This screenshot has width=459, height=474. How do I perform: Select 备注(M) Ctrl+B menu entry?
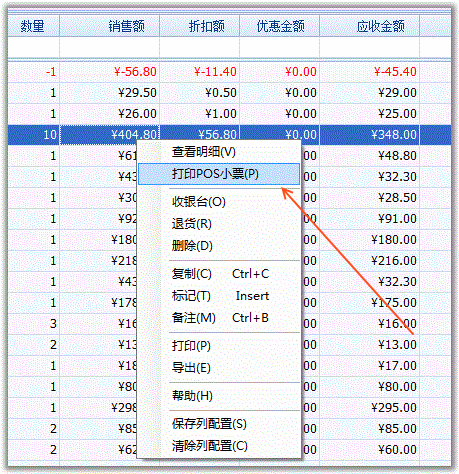[x=219, y=318]
